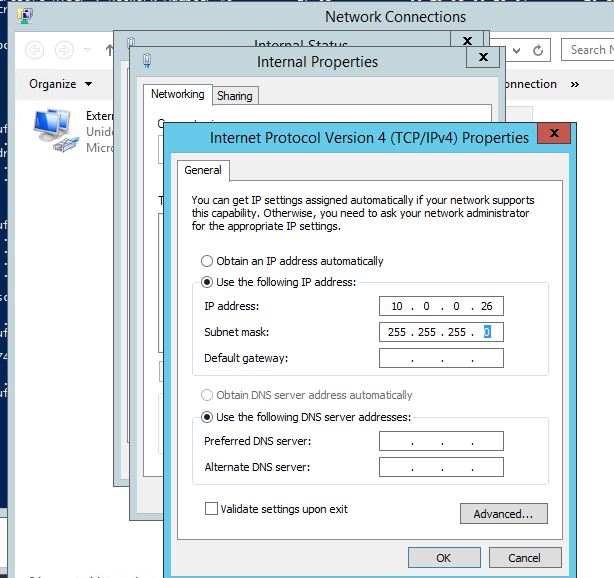Open the Organize dropdown menu
The height and width of the screenshot is (578, 614).
coord(60,84)
